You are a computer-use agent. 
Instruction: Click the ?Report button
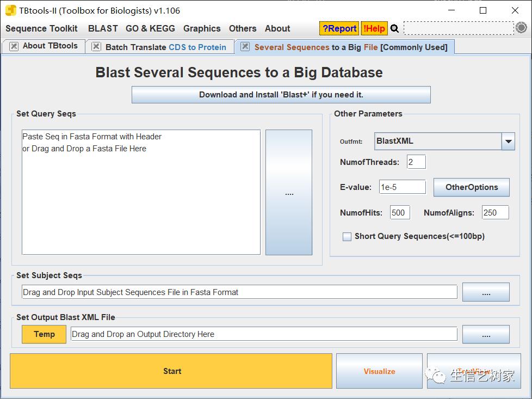pyautogui.click(x=339, y=29)
